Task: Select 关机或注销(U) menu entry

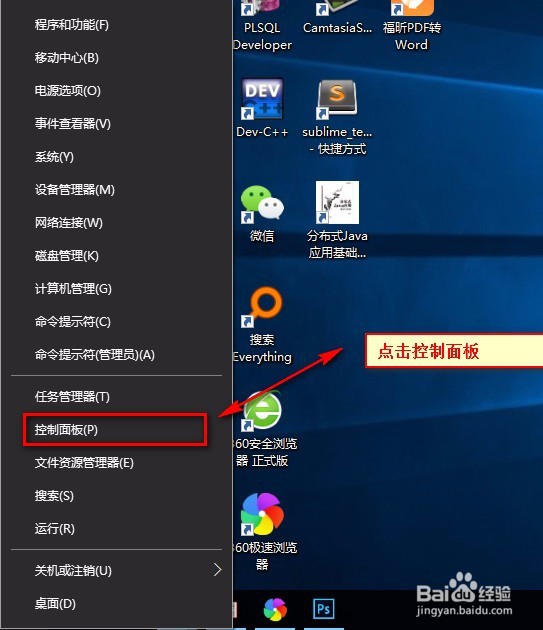Action: (116, 571)
